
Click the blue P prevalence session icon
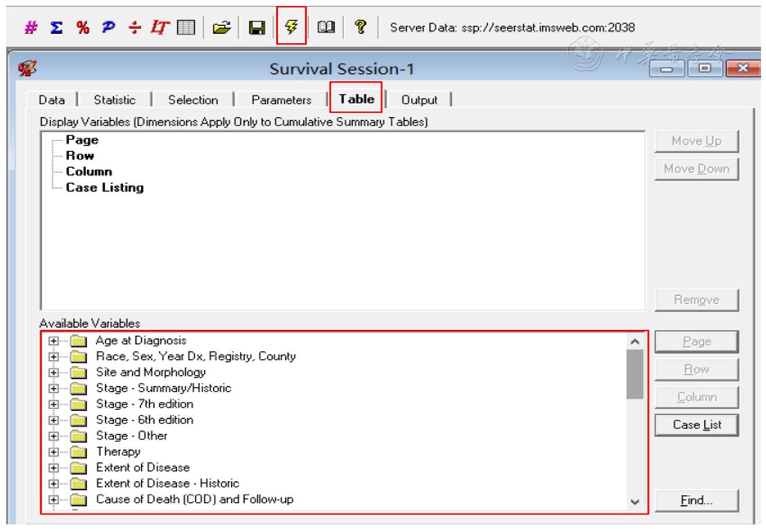coord(108,27)
